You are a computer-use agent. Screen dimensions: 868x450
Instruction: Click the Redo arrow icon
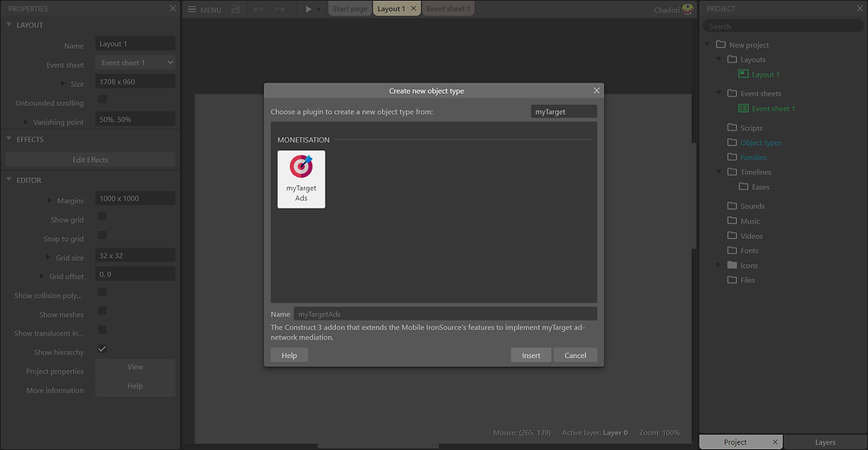coord(279,10)
